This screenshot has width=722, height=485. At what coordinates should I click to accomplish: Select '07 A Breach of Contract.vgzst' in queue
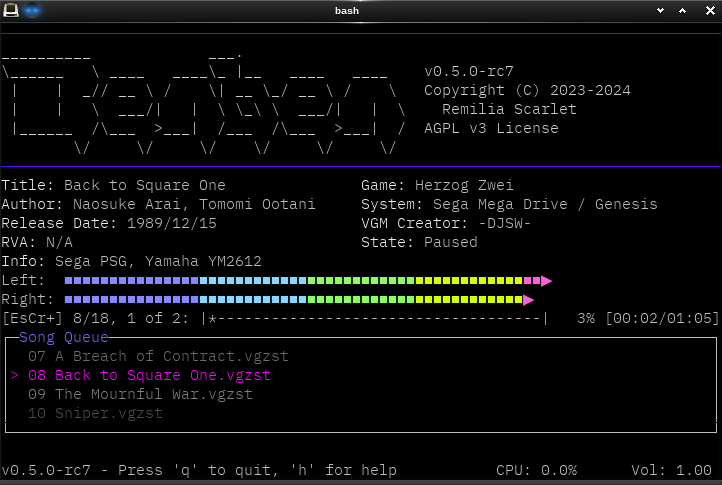[158, 356]
